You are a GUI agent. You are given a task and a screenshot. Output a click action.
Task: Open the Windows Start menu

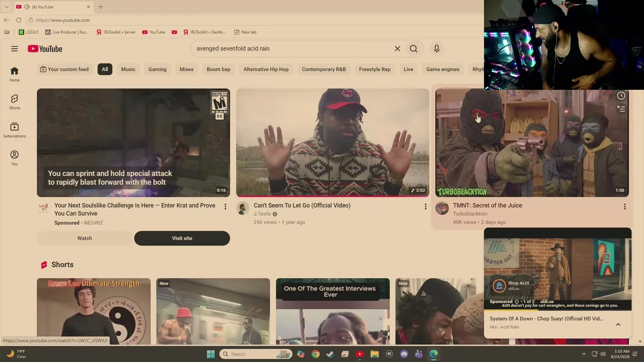(211, 354)
